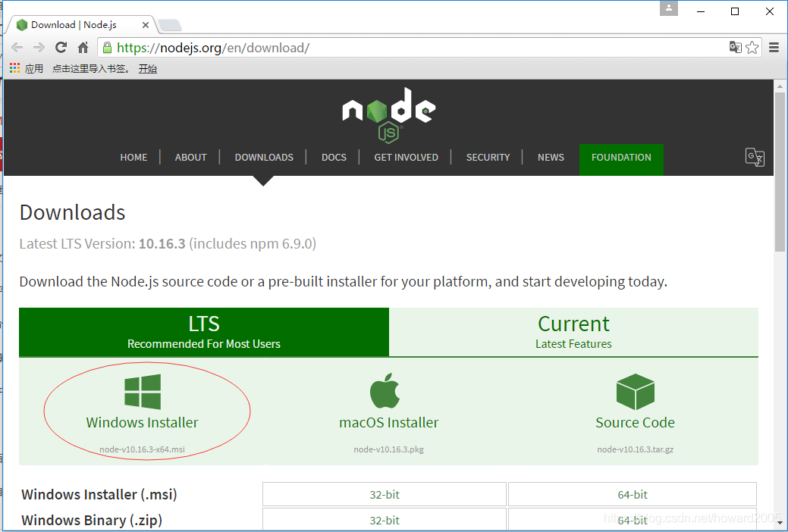This screenshot has height=532, width=788.
Task: Open DOCS in the site navigation
Action: pyautogui.click(x=334, y=157)
